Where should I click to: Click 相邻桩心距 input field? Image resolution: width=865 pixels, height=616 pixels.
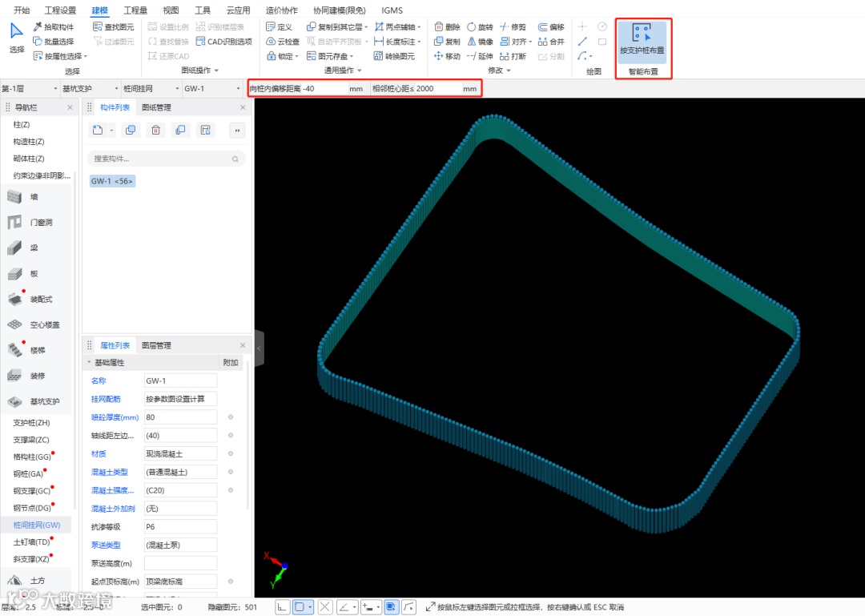point(438,88)
